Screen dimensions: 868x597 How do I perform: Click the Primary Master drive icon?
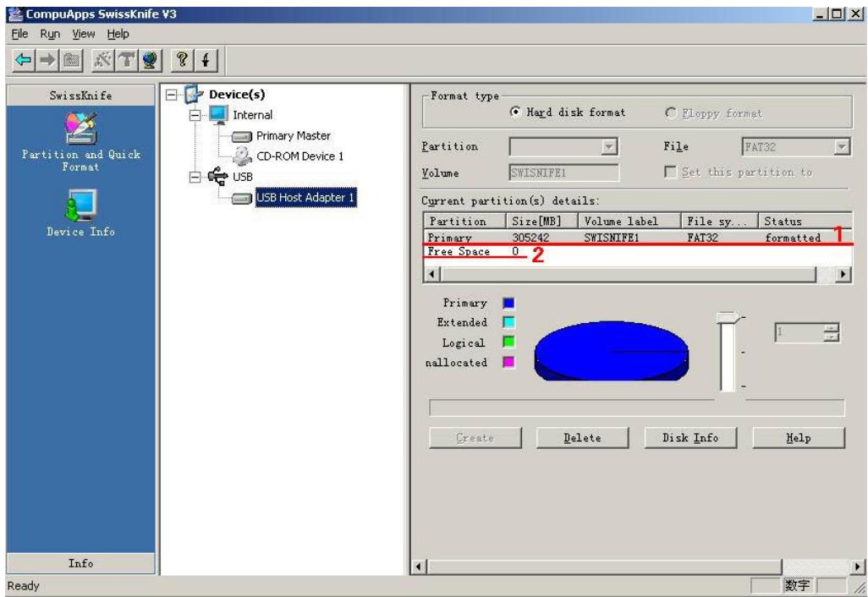point(242,136)
